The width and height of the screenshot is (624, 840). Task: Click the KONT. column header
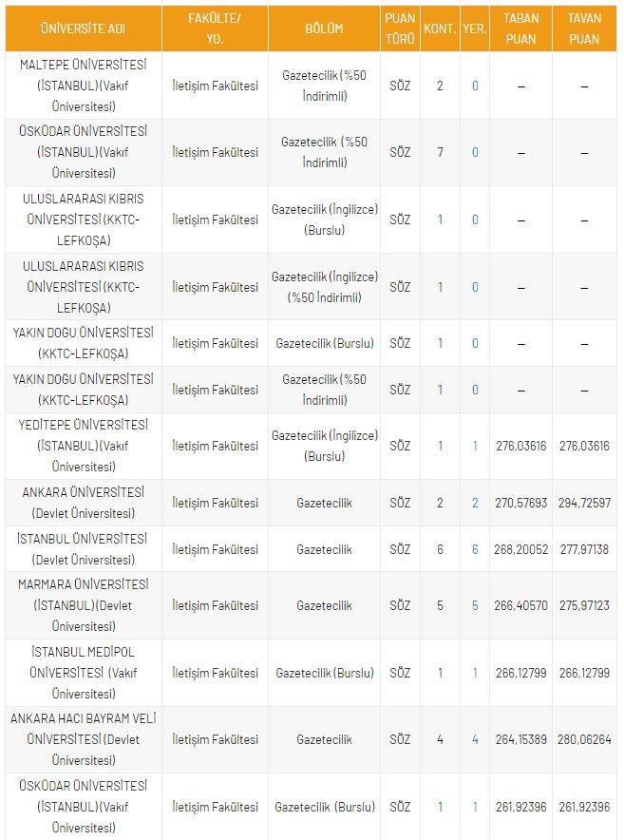(440, 29)
